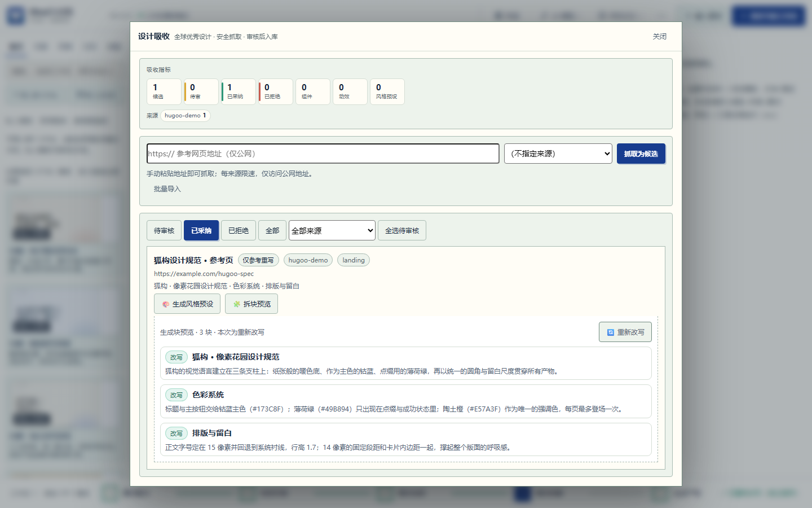The image size is (812, 508).
Task: Click the 色彩系统 block card
Action: (406, 401)
